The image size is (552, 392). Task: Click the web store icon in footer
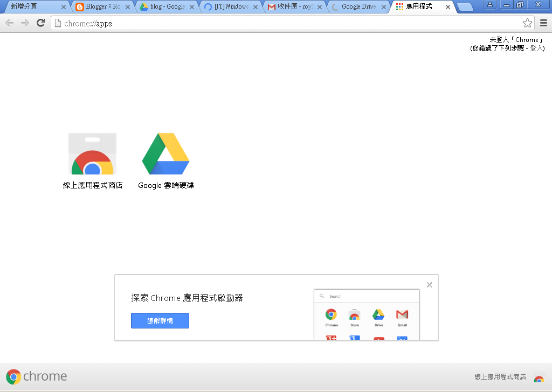pyautogui.click(x=539, y=377)
